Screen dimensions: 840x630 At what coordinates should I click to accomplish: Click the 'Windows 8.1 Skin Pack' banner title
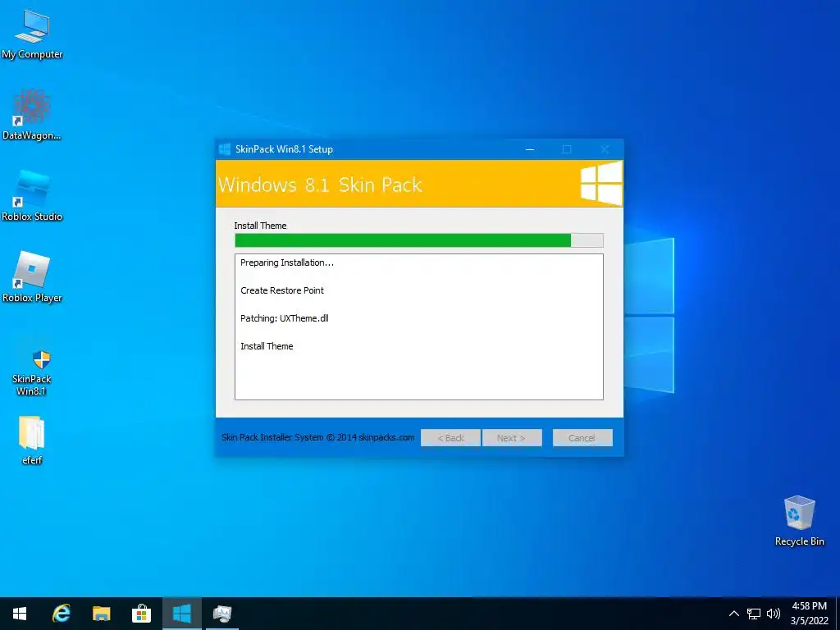click(321, 185)
